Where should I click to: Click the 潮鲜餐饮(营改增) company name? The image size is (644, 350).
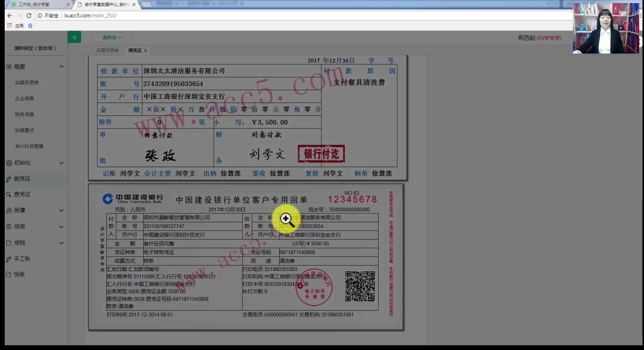pyautogui.click(x=35, y=48)
